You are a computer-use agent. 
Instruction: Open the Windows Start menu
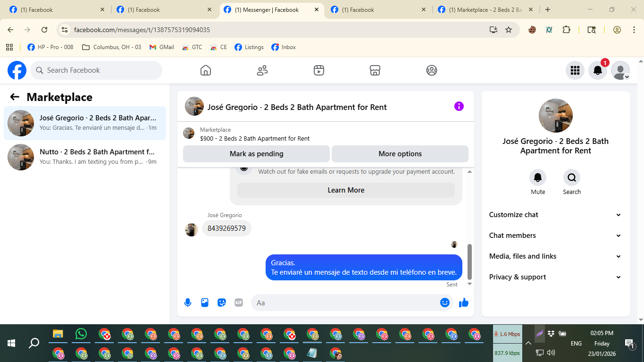click(11, 343)
